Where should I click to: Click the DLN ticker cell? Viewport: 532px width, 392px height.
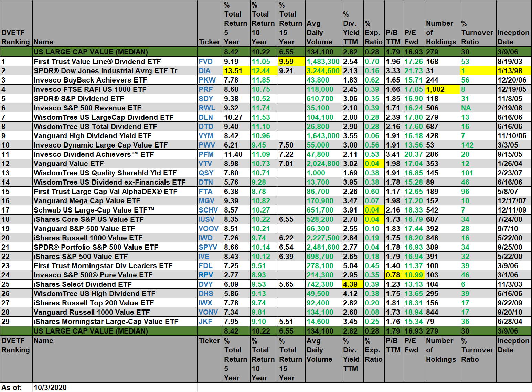210,117
